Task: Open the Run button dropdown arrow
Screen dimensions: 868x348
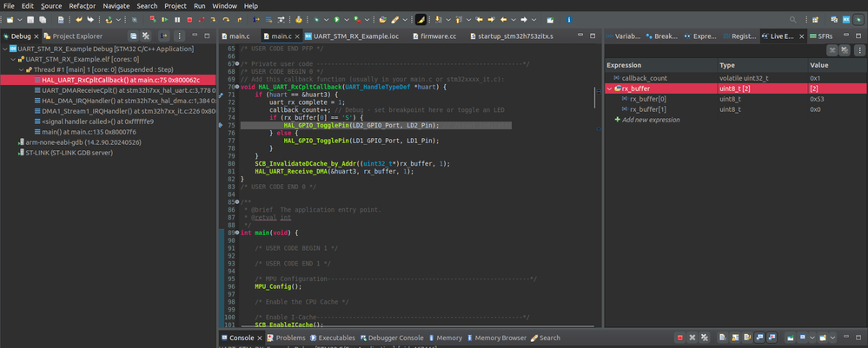Action: 347,19
